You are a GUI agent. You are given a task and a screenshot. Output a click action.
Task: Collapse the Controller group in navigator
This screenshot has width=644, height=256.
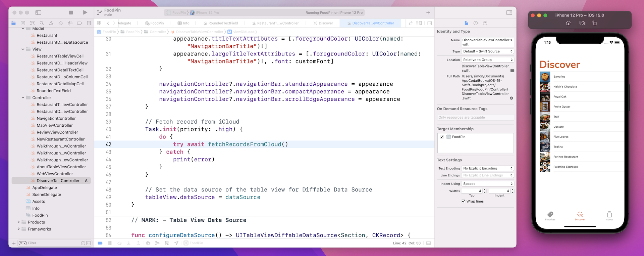(x=23, y=98)
